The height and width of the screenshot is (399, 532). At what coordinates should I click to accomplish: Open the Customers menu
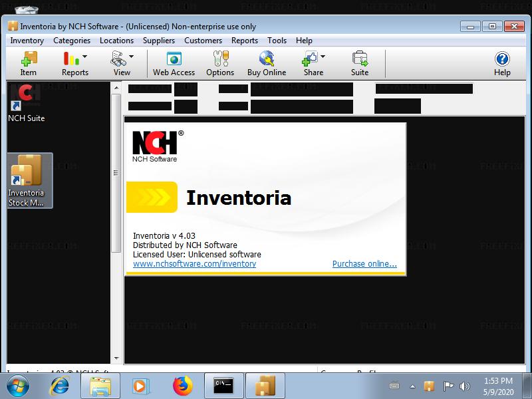click(x=203, y=41)
